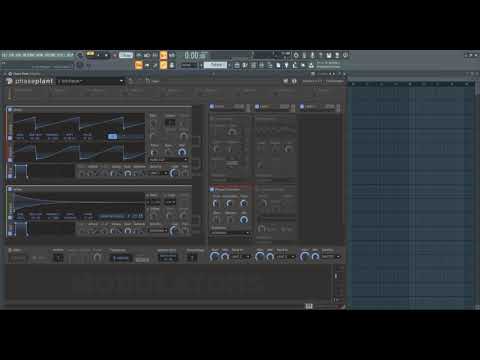Click the tempo field in the transport panel
The image size is (480, 360).
click(x=126, y=55)
